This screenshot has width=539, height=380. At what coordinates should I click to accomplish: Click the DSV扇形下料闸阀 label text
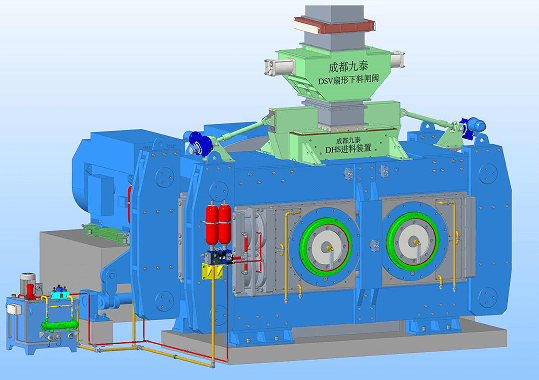pyautogui.click(x=348, y=79)
